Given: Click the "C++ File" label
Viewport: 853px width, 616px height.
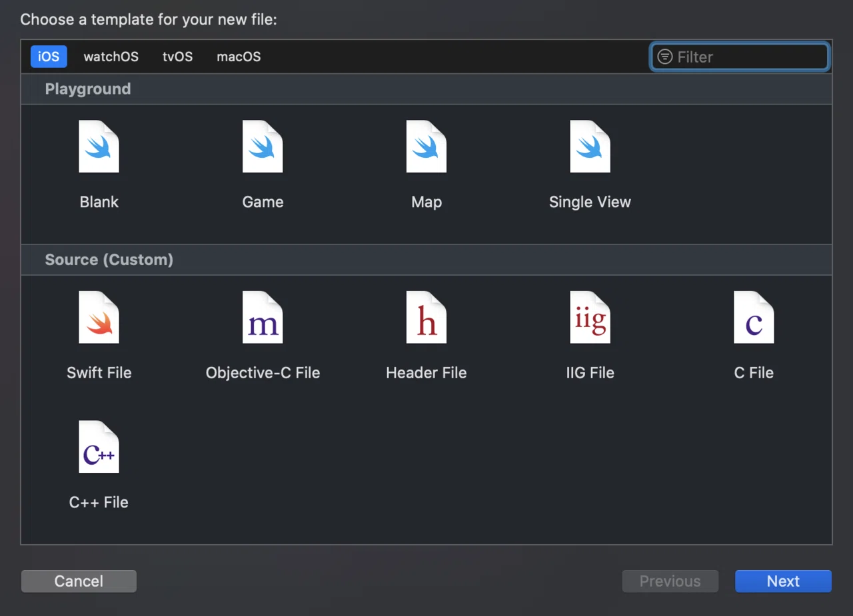Looking at the screenshot, I should (99, 502).
